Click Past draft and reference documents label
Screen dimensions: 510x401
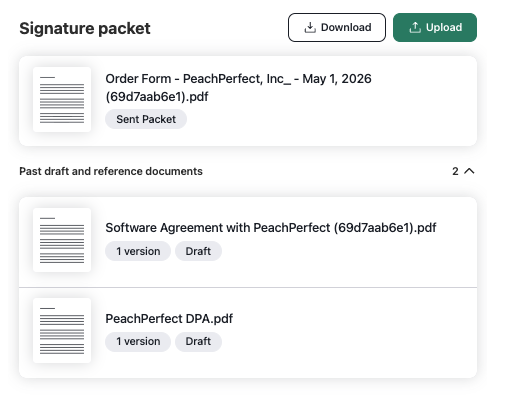pos(111,171)
